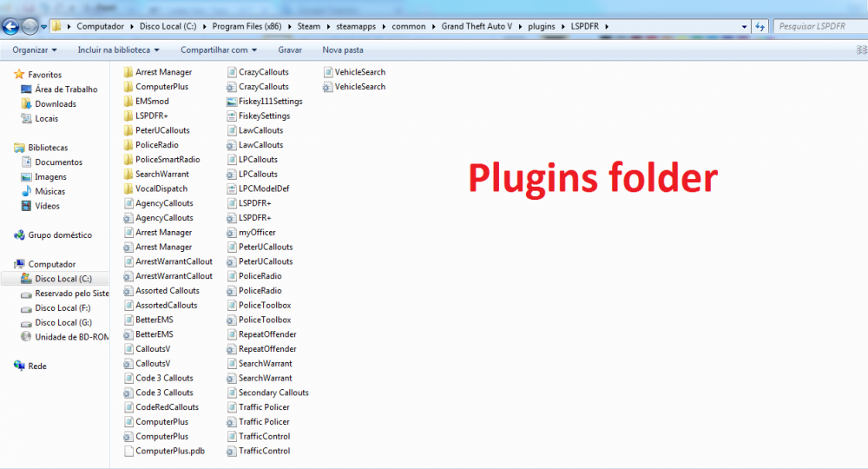Navigate to Program Files (x86) in breadcrumb

247,26
